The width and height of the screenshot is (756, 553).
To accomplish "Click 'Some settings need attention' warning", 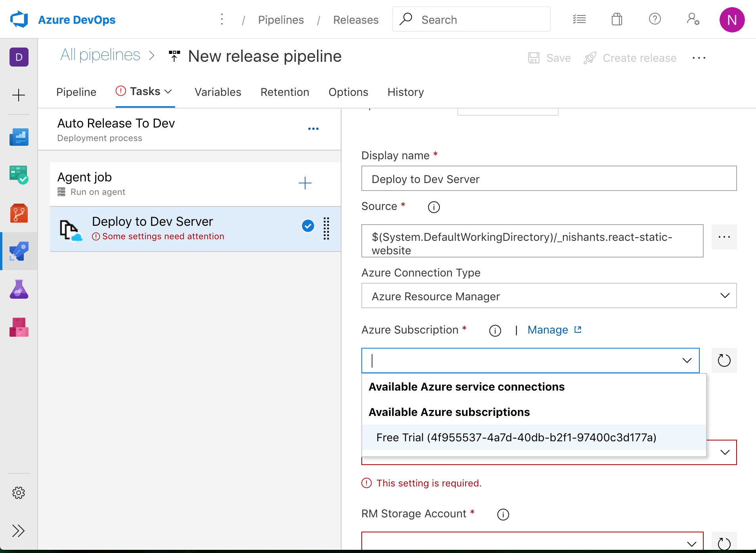I will 163,236.
